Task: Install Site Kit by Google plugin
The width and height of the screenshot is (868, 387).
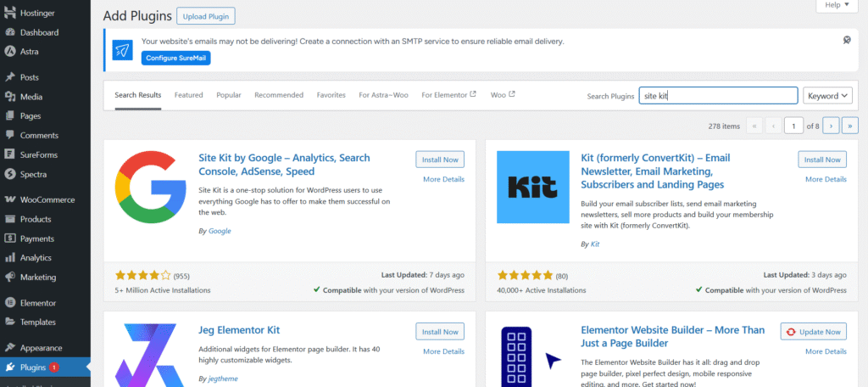Action: point(440,160)
